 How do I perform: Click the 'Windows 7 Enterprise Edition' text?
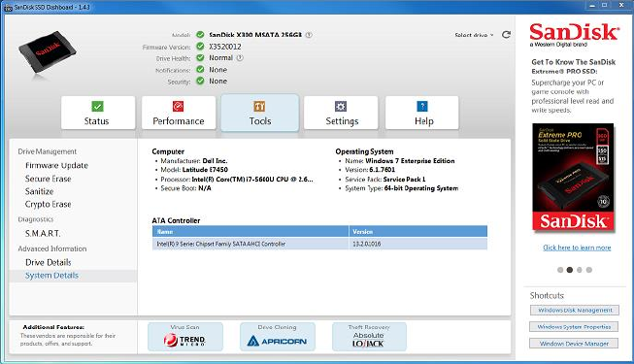pos(410,160)
